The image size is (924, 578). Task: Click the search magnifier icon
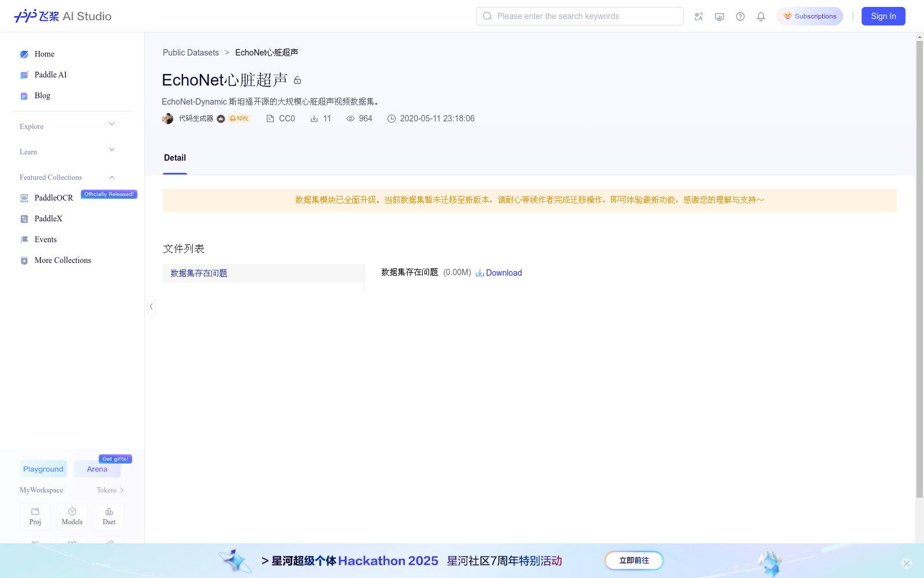[x=487, y=16]
